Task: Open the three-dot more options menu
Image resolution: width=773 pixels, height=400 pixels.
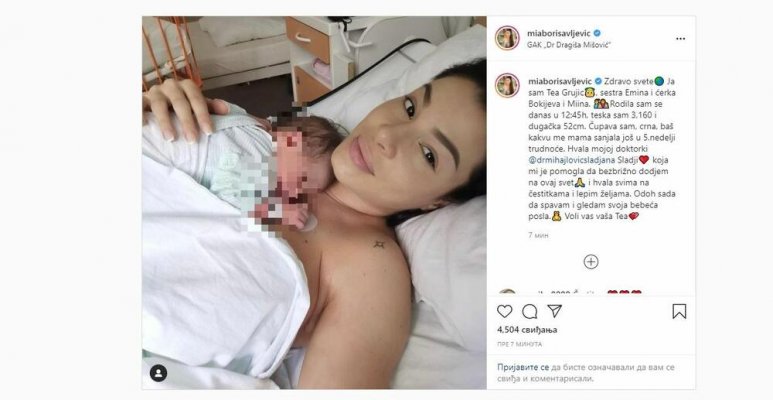Action: point(680,39)
